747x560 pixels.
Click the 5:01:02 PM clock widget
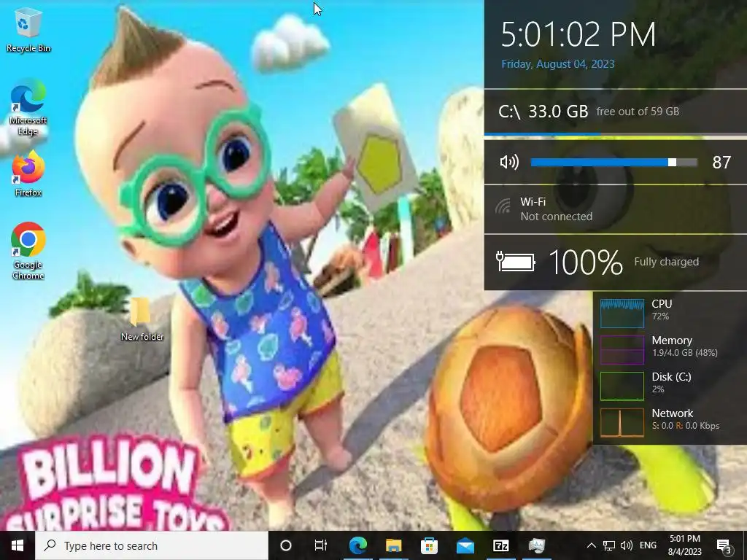pyautogui.click(x=578, y=34)
